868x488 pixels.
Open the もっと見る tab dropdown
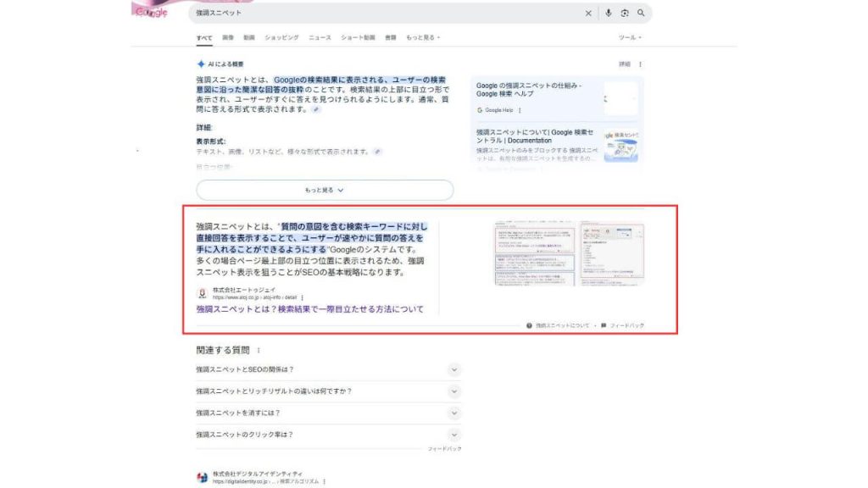[423, 37]
